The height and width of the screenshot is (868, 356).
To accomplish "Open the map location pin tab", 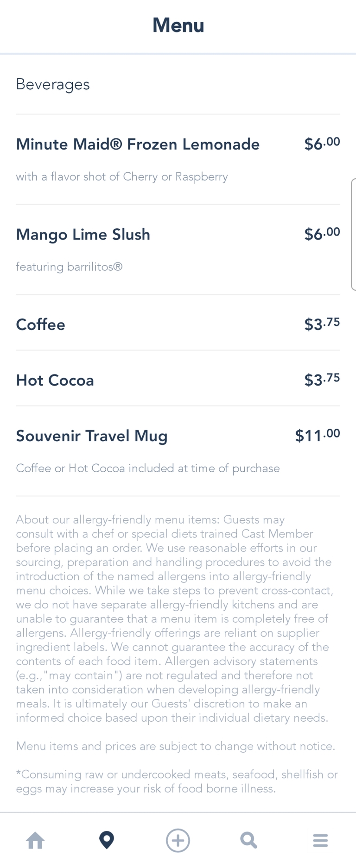I will tap(107, 840).
